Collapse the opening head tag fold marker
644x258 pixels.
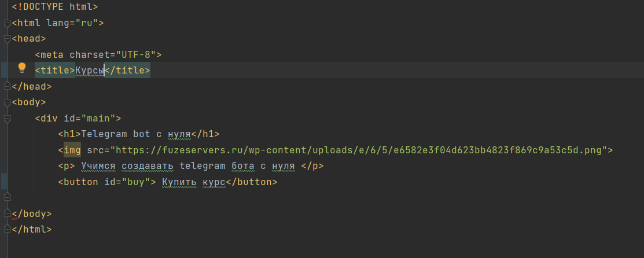(7, 39)
